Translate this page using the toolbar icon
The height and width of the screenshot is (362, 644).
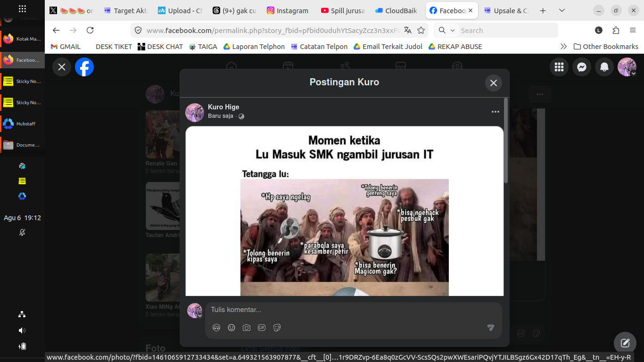[408, 30]
